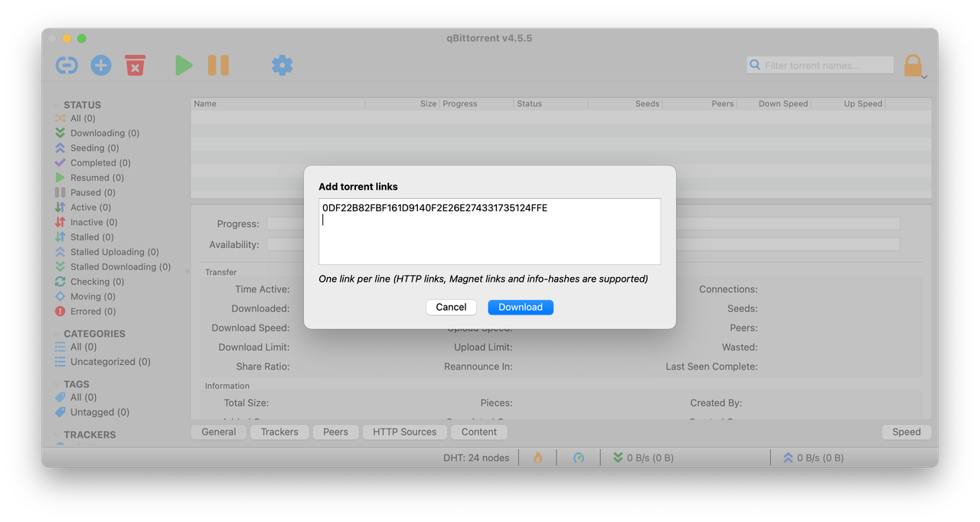Select the Seeding (0) status filter
The width and height of the screenshot is (980, 522).
coord(87,148)
